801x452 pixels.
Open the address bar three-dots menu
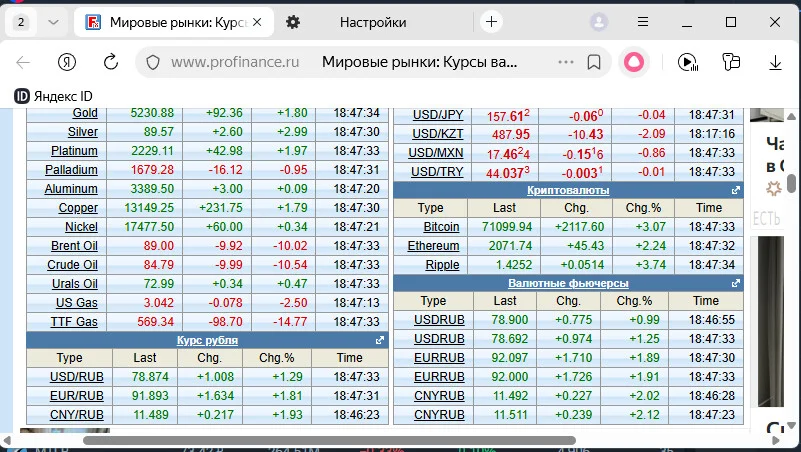point(566,62)
